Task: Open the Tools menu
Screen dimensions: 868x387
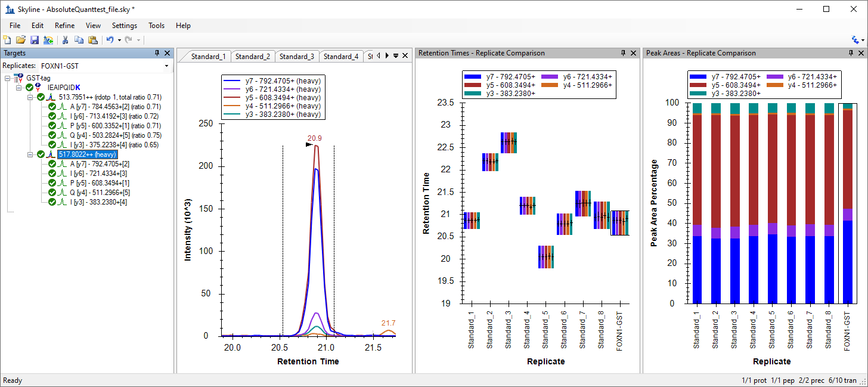Action: 157,26
